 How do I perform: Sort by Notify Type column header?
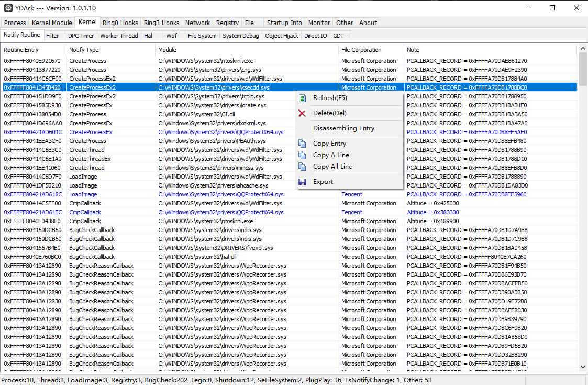[111, 50]
